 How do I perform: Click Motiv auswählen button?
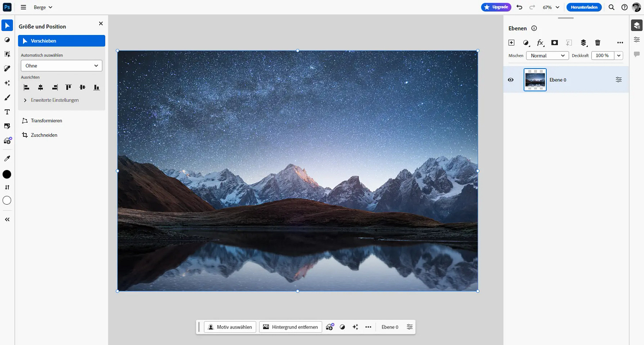pos(230,327)
